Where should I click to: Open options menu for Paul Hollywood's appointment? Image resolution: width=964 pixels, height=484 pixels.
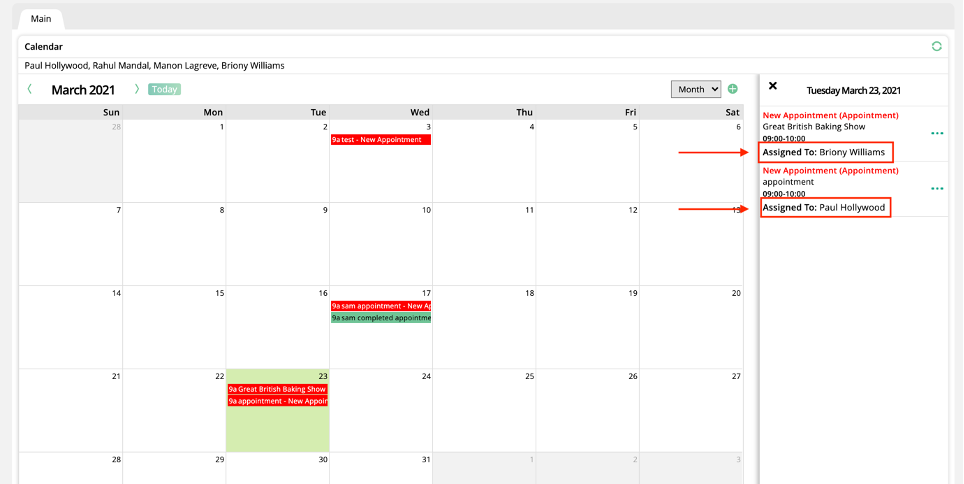click(x=937, y=188)
